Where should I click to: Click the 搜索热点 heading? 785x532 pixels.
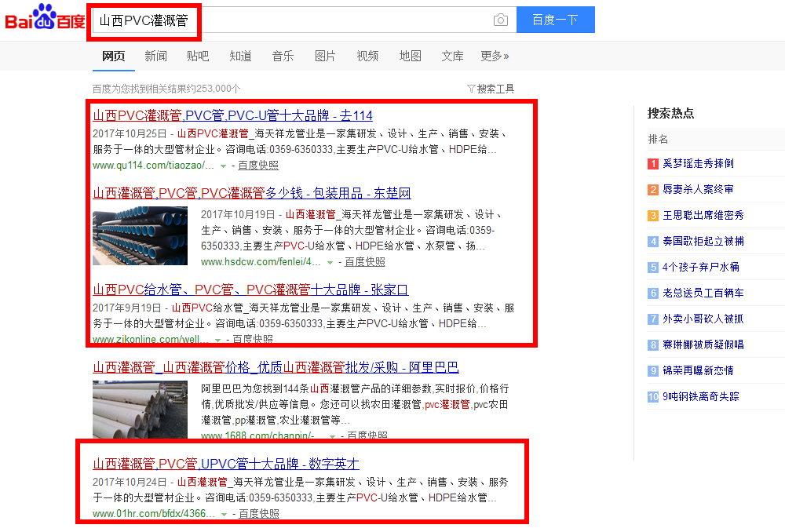671,113
